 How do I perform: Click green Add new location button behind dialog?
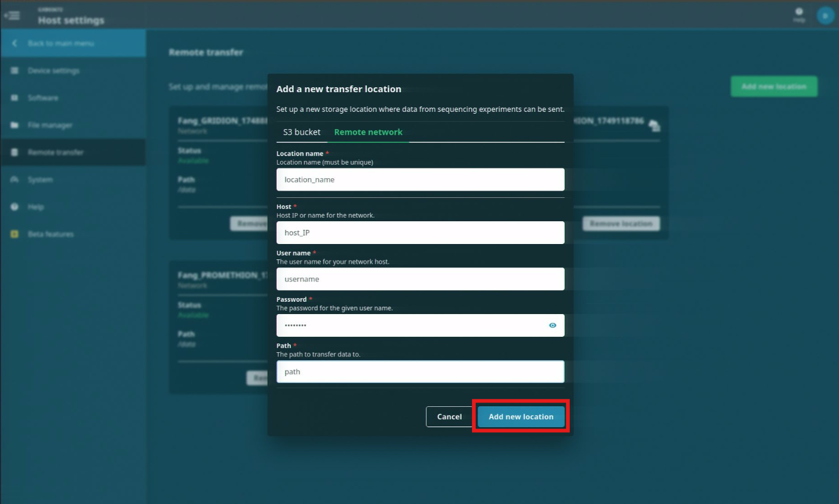tap(774, 87)
